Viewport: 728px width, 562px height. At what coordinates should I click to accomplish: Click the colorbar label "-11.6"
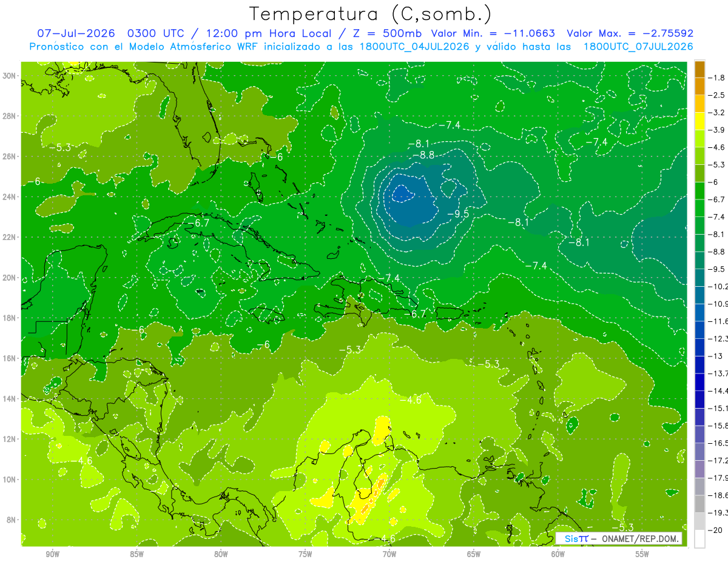718,321
